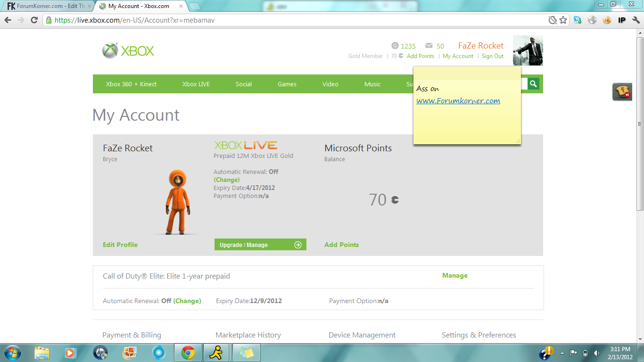This screenshot has height=362, width=644.
Task: Reload the page
Action: pyautogui.click(x=34, y=20)
